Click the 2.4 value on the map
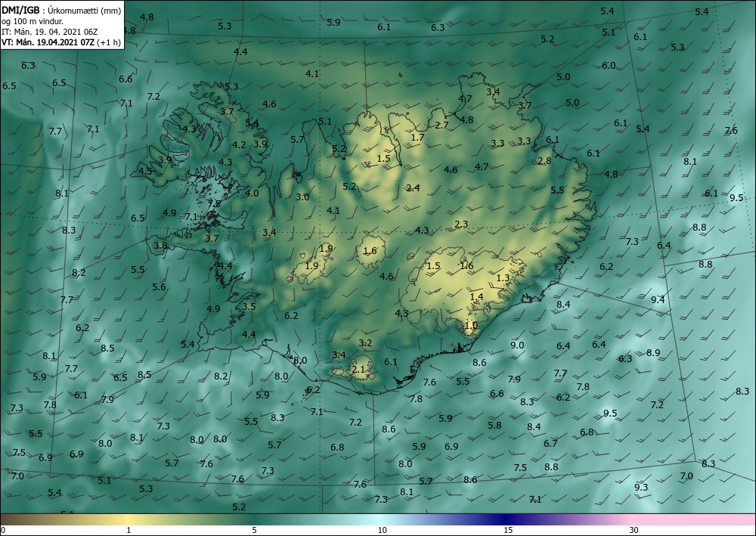This screenshot has height=536, width=756. (414, 188)
